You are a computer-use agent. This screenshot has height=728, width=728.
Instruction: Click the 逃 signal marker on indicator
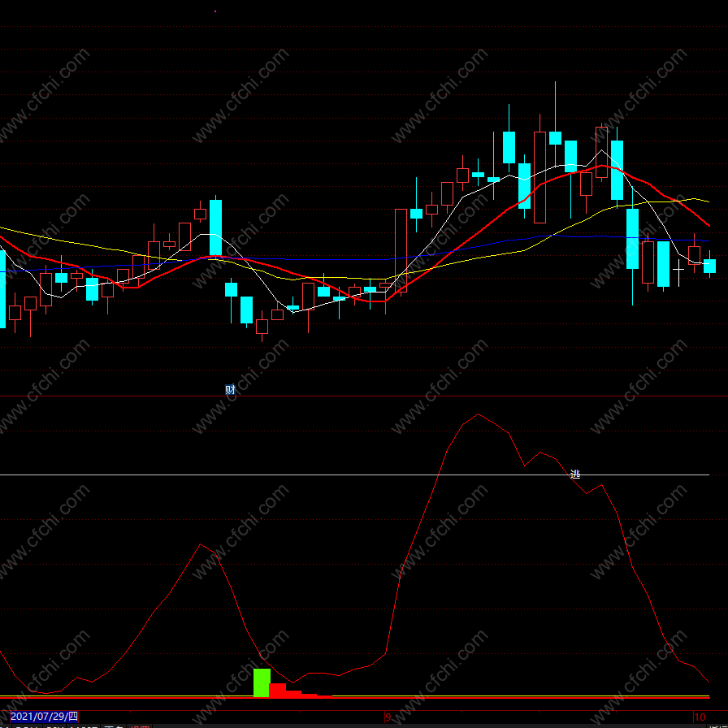[x=574, y=474]
